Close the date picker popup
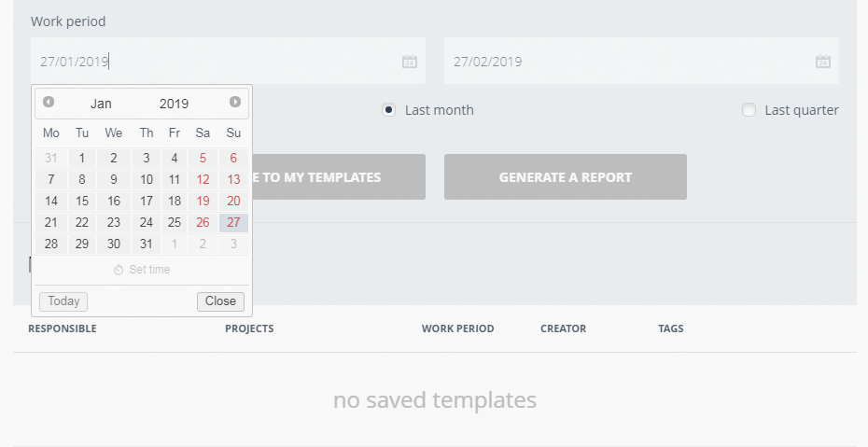The width and height of the screenshot is (868, 447). point(220,301)
